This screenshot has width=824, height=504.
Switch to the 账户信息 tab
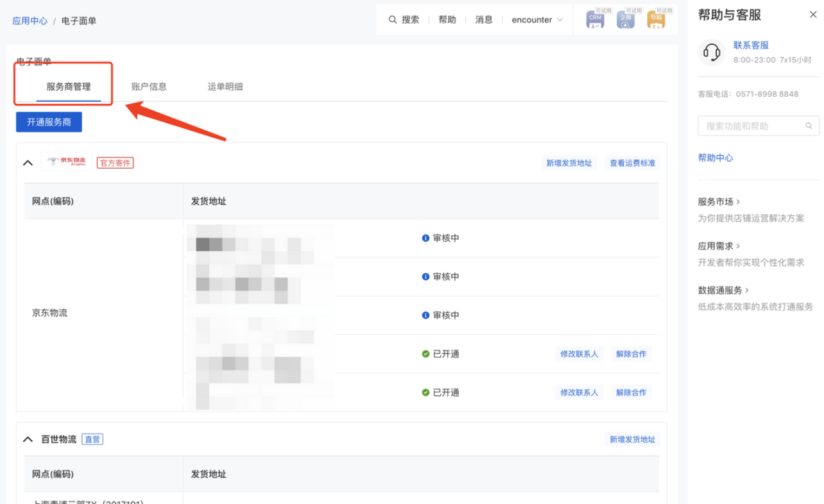coord(149,87)
